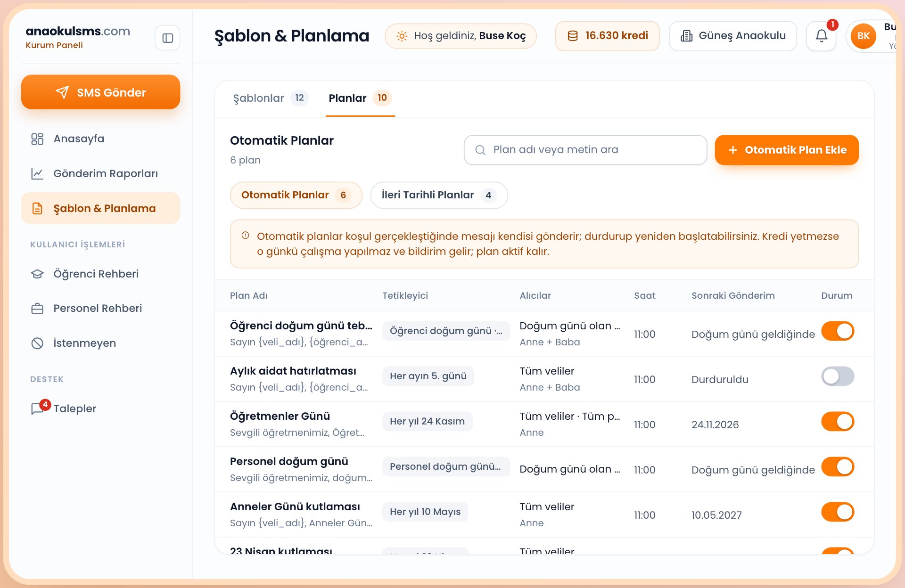Open the BK user avatar menu
Image resolution: width=905 pixels, height=588 pixels.
(863, 36)
